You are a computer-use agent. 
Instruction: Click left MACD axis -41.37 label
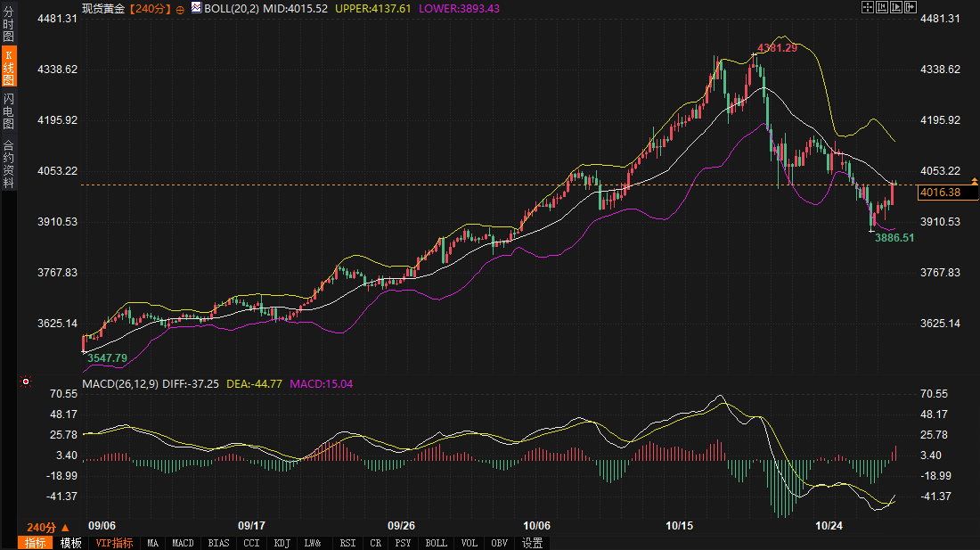tap(63, 497)
